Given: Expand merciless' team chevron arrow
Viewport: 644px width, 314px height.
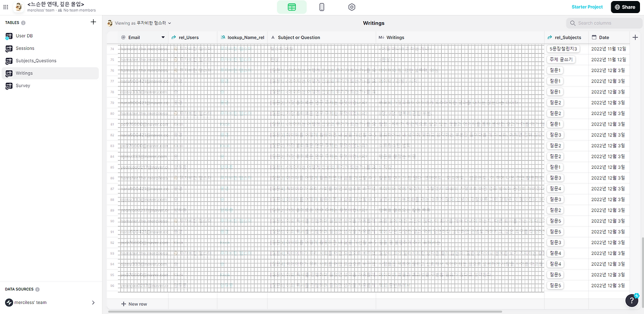Looking at the screenshot, I should [93, 302].
